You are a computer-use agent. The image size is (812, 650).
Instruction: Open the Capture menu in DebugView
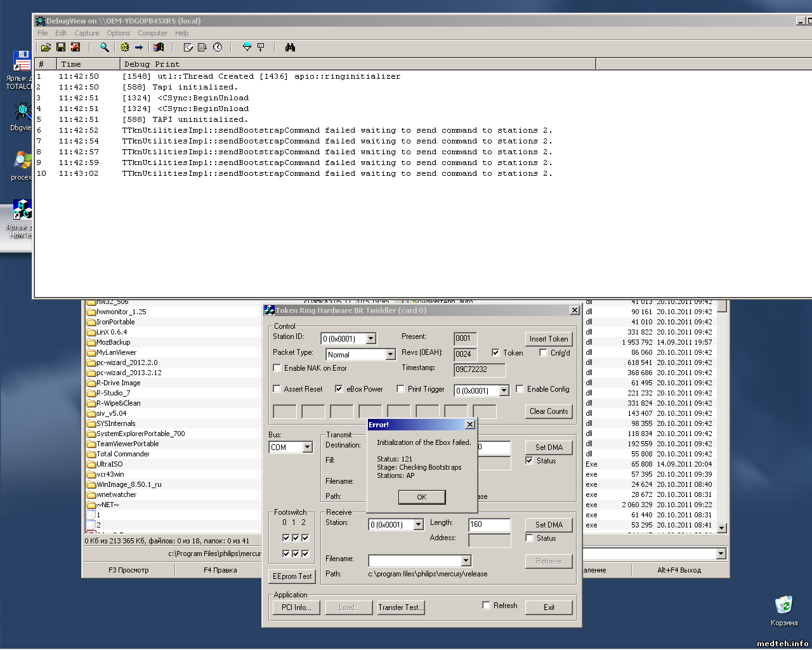tap(86, 33)
